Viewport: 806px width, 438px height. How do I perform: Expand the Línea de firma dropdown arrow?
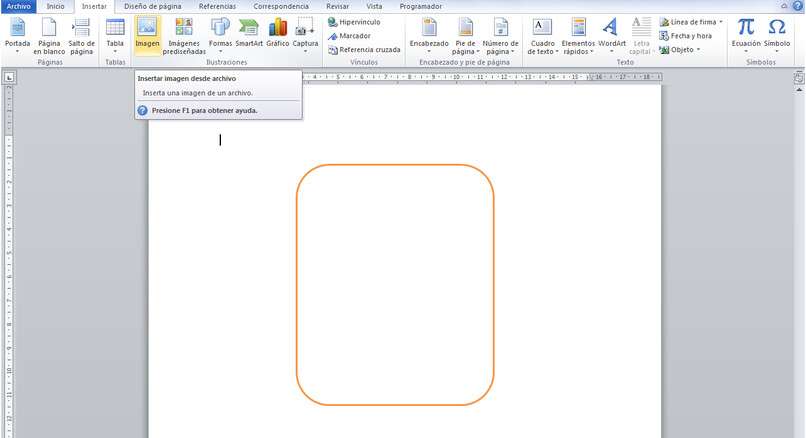click(x=721, y=22)
